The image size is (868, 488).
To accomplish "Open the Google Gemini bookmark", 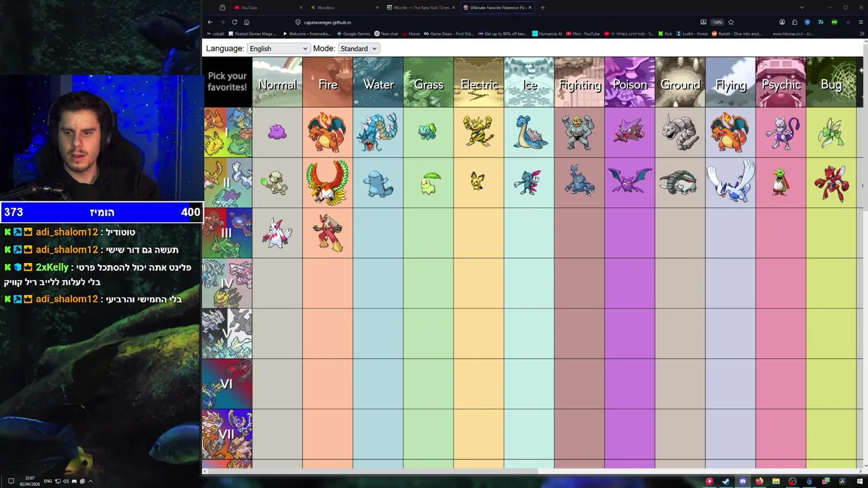I will click(353, 34).
